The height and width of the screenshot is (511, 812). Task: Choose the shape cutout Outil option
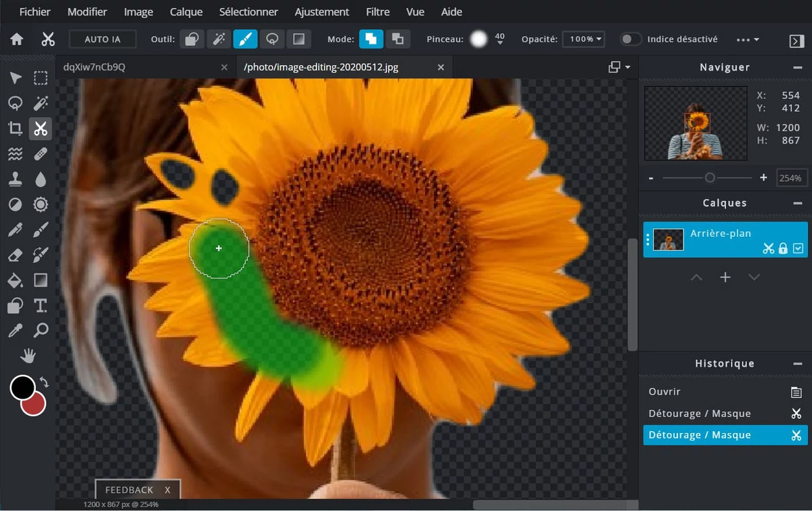[192, 39]
